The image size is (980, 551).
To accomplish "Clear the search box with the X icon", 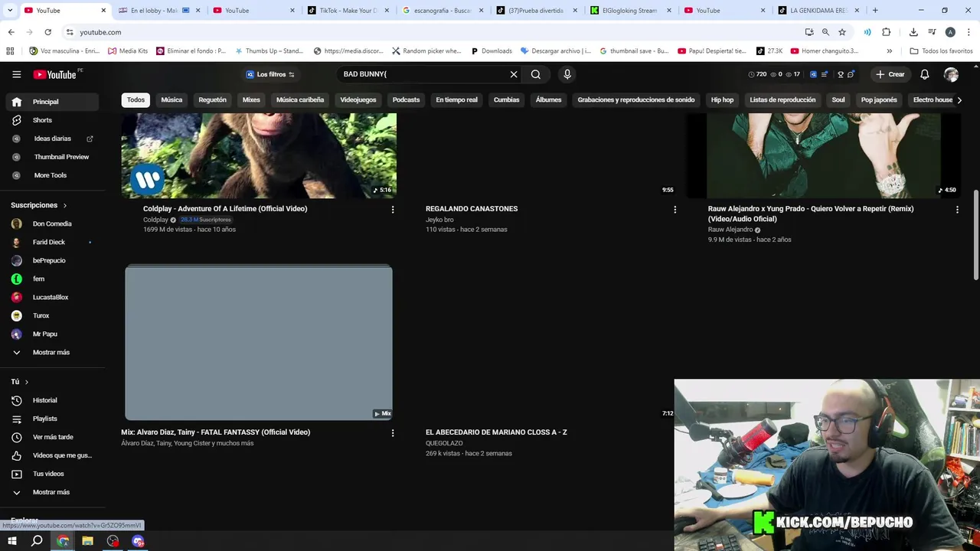I will 514,74.
